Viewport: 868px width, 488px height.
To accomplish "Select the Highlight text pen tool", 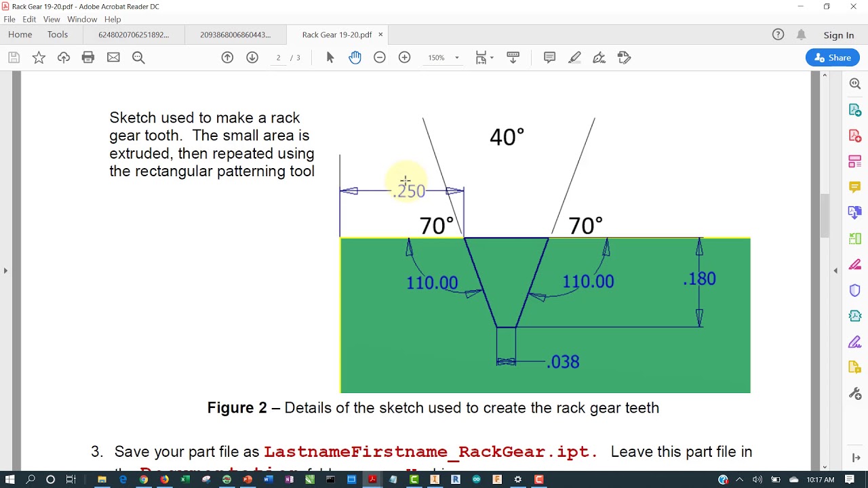I will tap(575, 58).
